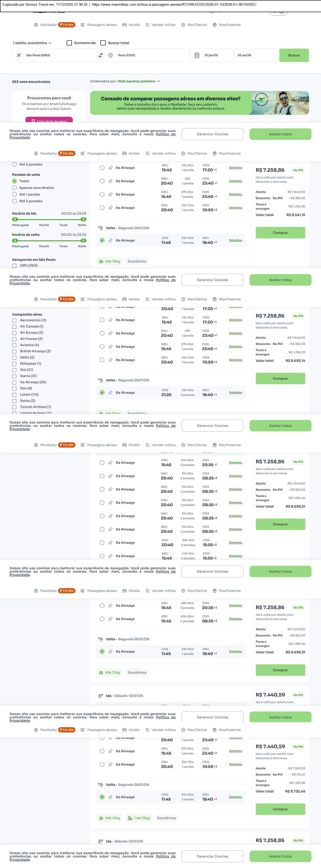The image size is (321, 868).
Task: Click the airplane icon in São Paulo field
Action: coord(19,55)
